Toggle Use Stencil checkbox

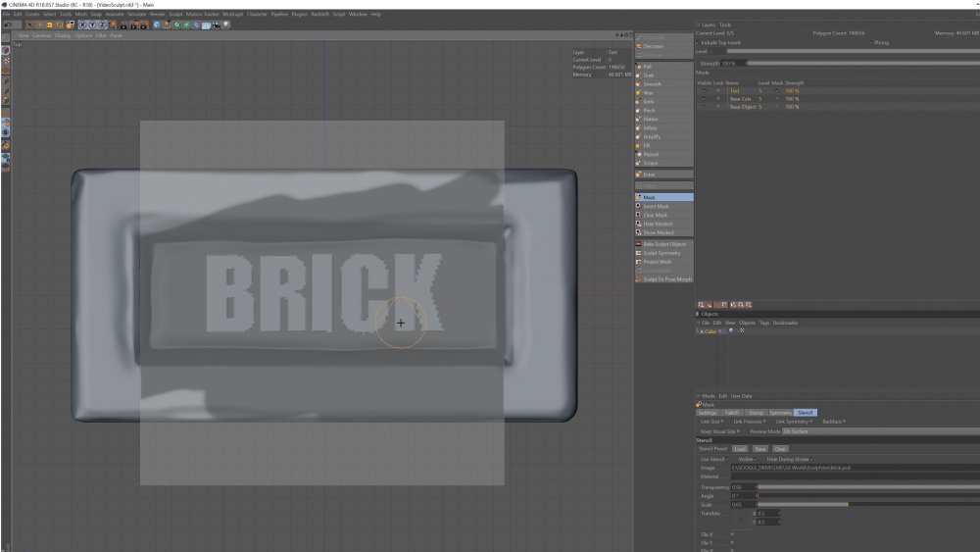(727, 459)
